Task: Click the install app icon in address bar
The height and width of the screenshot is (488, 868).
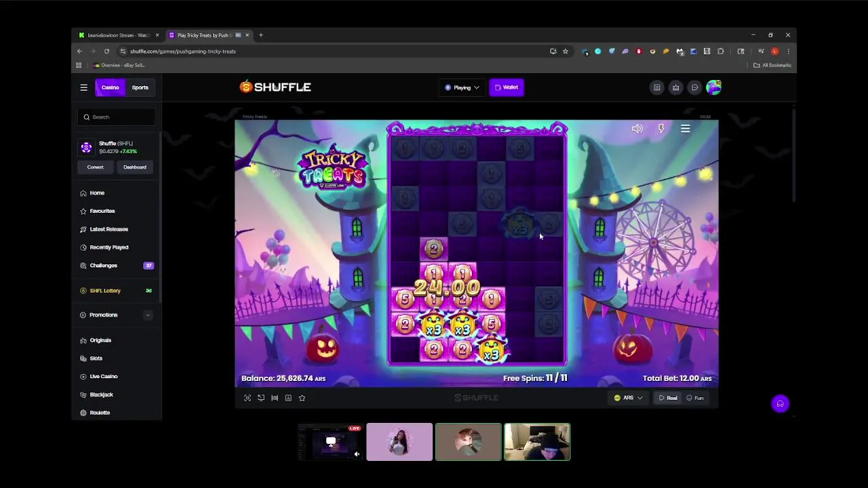Action: 553,52
